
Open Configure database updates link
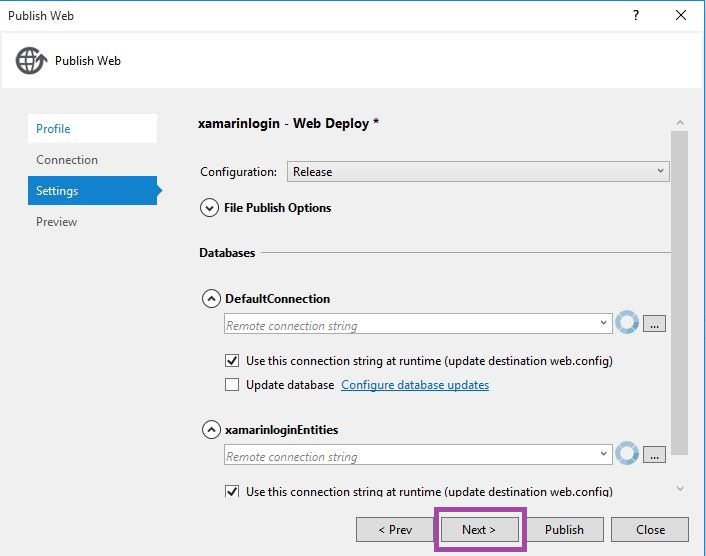[415, 385]
